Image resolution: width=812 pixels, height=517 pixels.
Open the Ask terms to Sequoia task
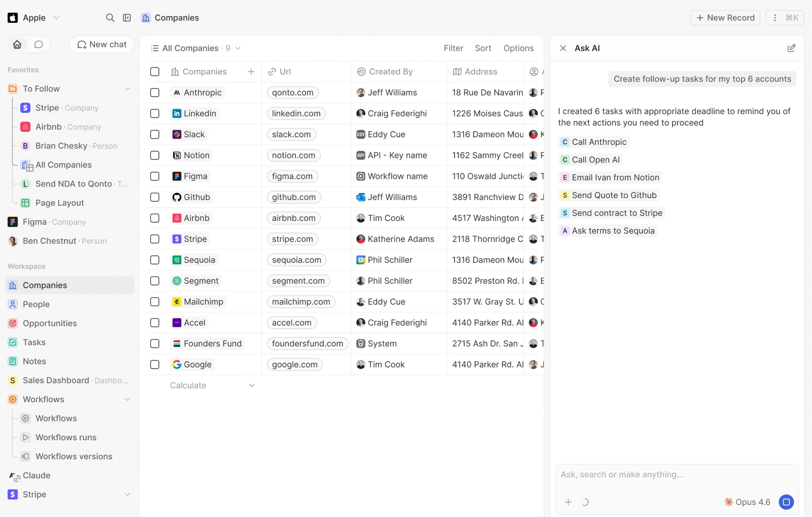pyautogui.click(x=608, y=231)
